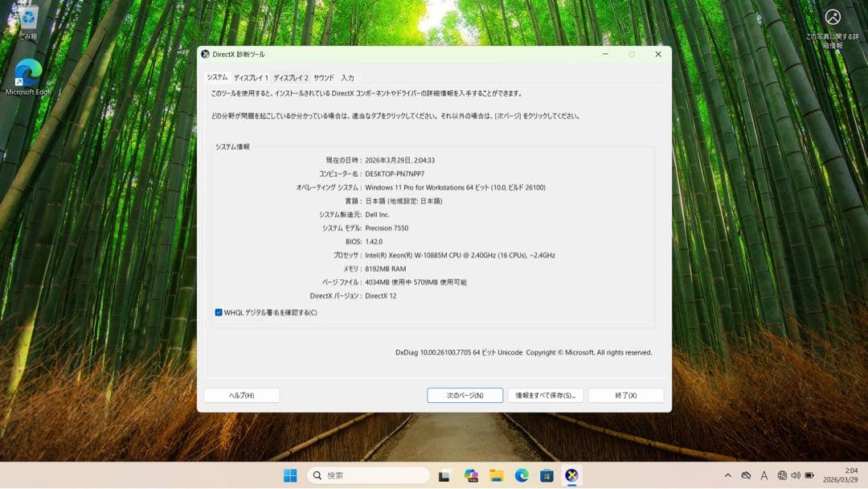This screenshot has height=489, width=868.
Task: Click the Precision 7550 model value
Action: click(387, 228)
